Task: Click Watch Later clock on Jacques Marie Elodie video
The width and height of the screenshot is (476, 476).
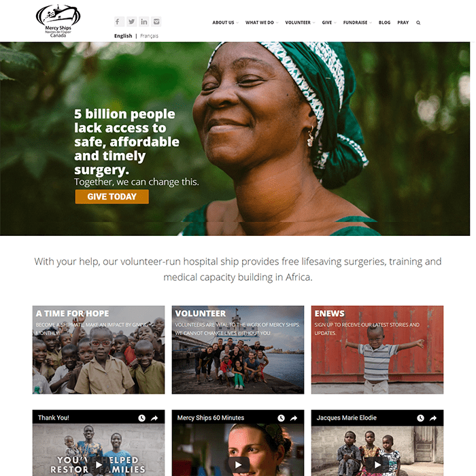Action: pos(420,418)
